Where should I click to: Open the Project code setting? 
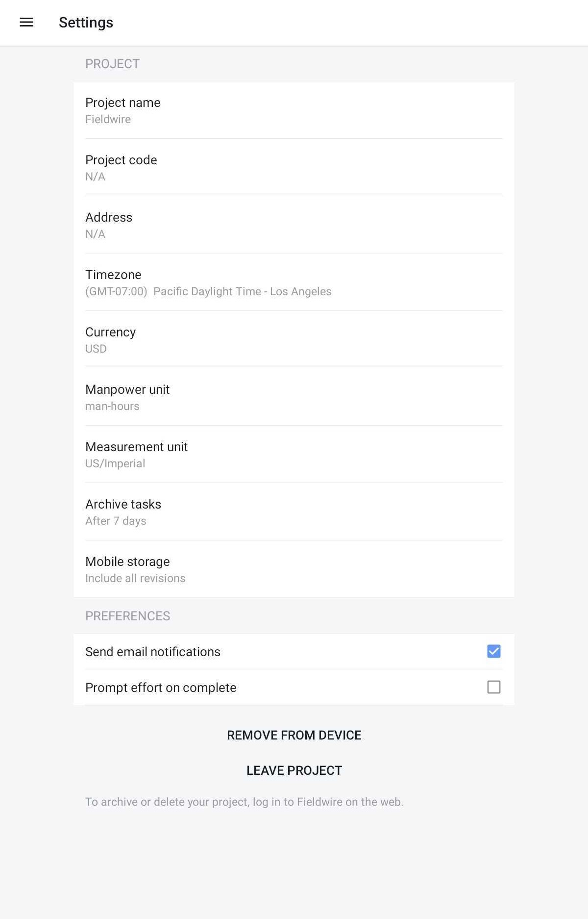pyautogui.click(x=294, y=167)
